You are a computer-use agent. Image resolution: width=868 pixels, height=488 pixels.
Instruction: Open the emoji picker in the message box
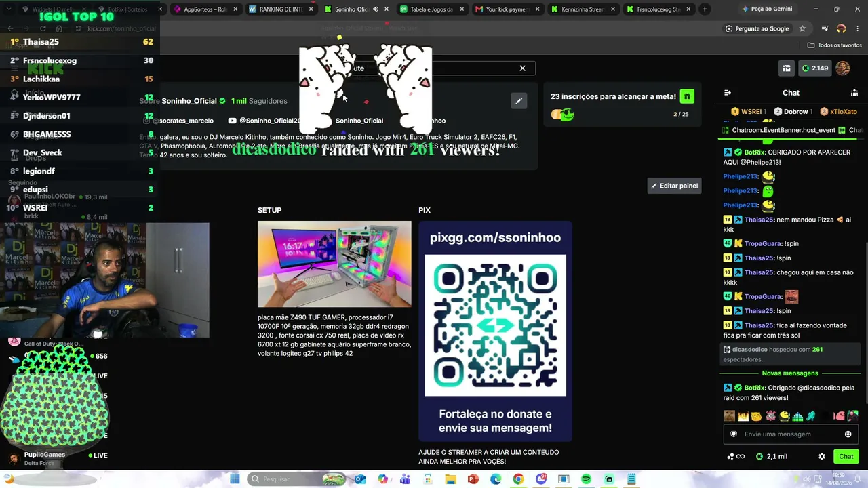tap(848, 434)
